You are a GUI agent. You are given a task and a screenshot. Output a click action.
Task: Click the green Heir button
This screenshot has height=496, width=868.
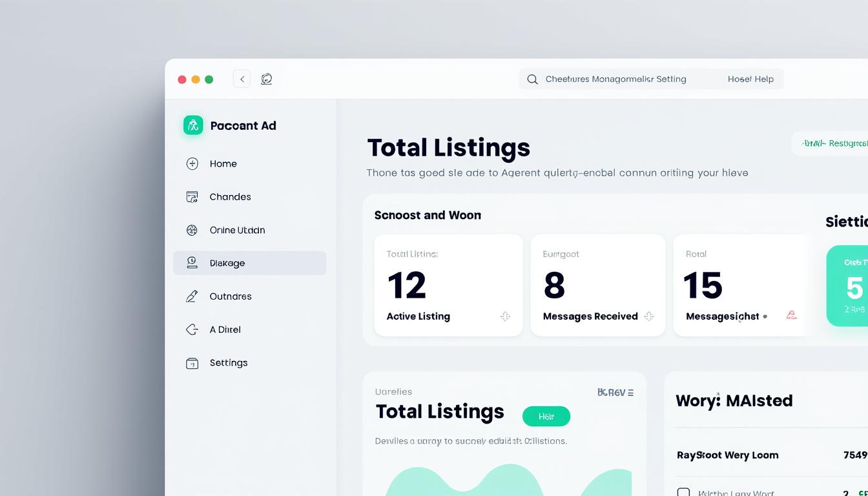tap(546, 417)
